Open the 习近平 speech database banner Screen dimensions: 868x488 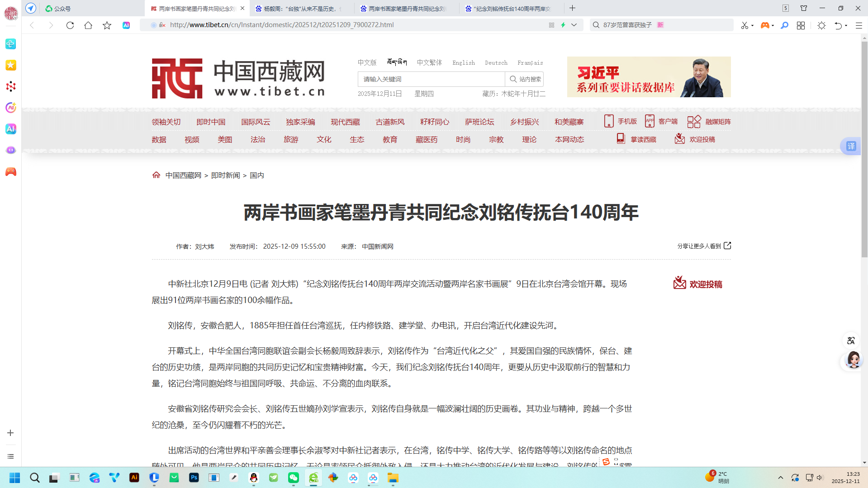tap(649, 77)
